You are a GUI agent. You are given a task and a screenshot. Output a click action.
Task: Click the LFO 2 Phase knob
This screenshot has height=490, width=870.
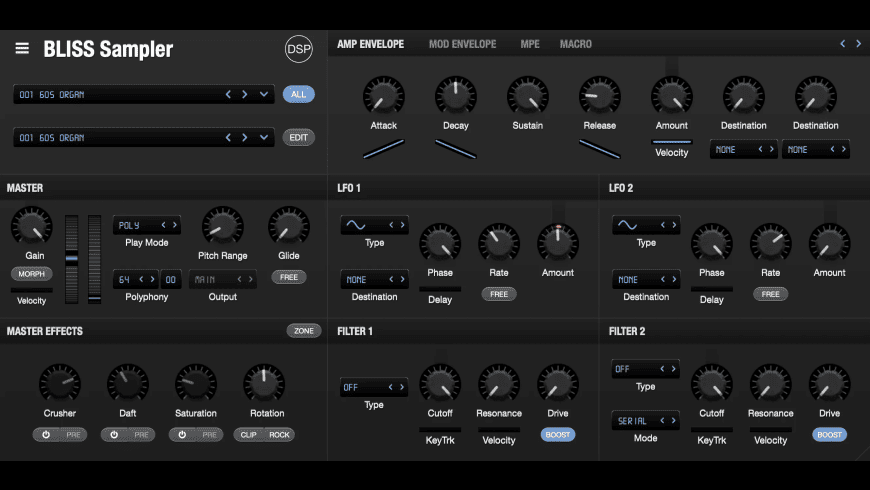click(x=711, y=243)
